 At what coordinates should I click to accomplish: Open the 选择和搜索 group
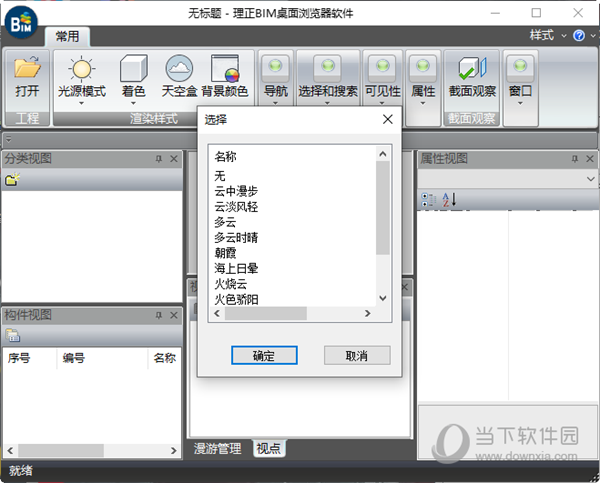click(x=328, y=77)
